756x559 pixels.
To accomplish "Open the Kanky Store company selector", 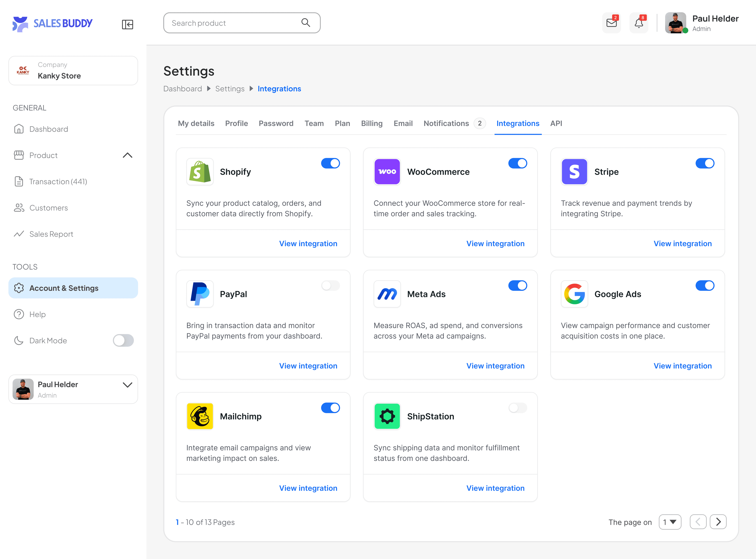I will coord(73,70).
